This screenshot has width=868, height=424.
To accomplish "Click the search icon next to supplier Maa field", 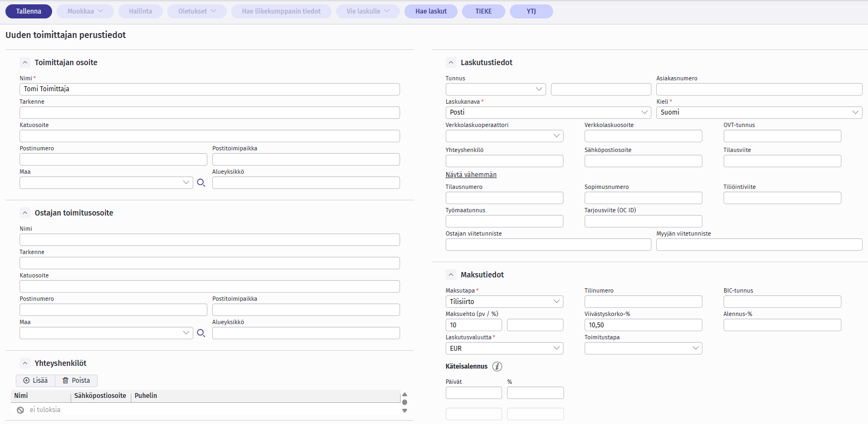I will tap(201, 183).
